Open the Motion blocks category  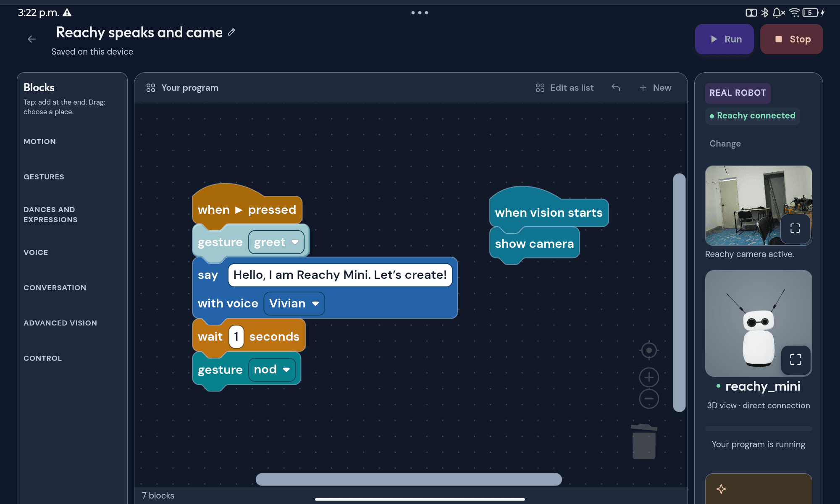click(x=39, y=142)
